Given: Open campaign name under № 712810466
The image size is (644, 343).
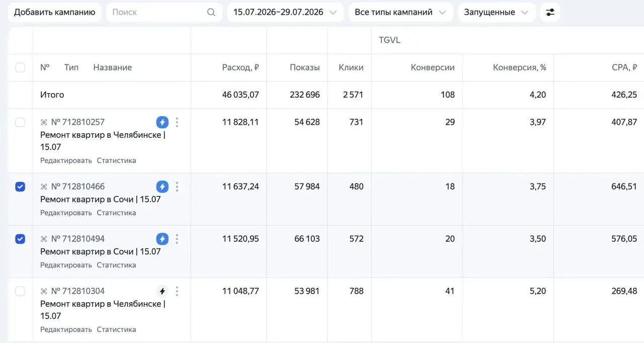Looking at the screenshot, I should pos(101,199).
